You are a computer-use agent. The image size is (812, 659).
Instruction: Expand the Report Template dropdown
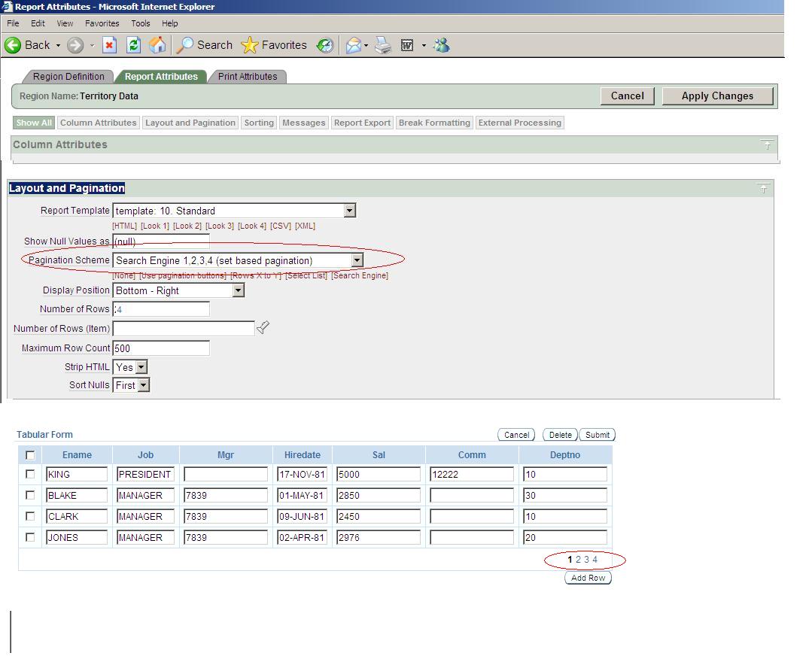point(349,211)
